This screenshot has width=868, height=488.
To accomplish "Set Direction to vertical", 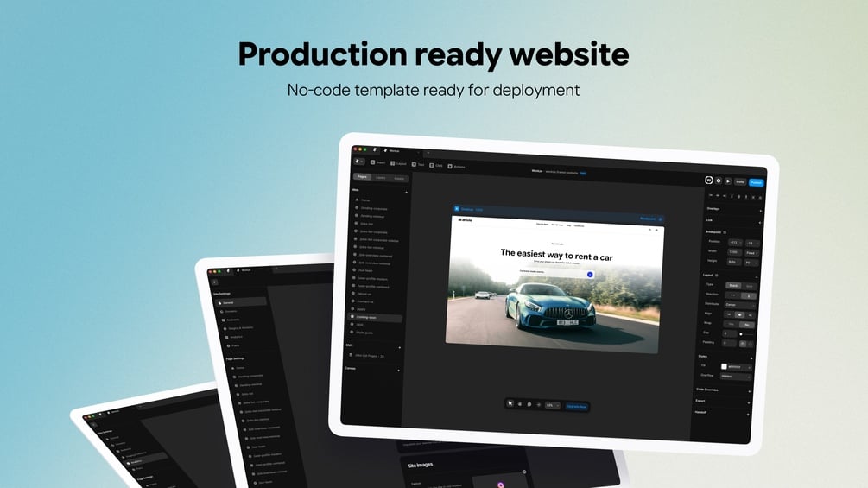I will [749, 295].
